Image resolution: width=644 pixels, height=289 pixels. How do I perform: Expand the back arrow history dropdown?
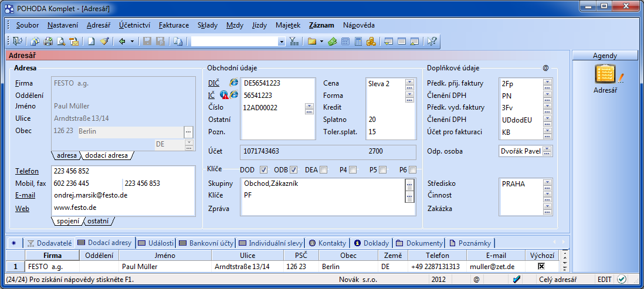(x=132, y=41)
